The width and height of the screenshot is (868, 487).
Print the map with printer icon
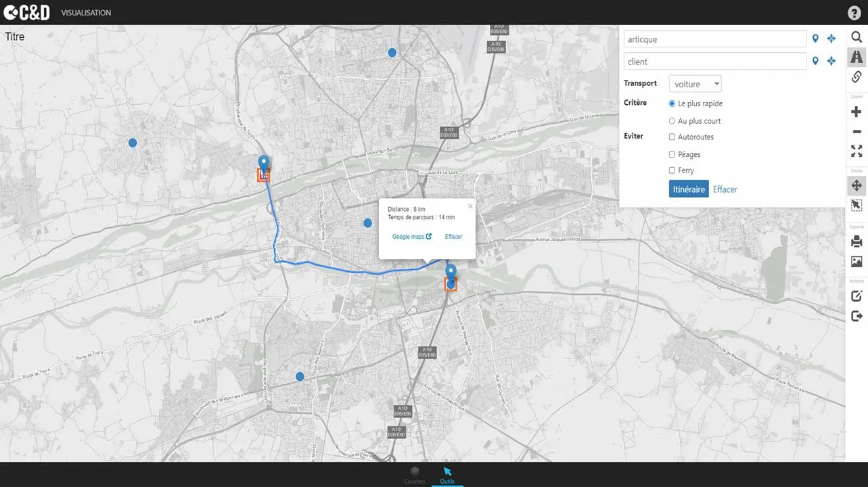[x=856, y=241]
